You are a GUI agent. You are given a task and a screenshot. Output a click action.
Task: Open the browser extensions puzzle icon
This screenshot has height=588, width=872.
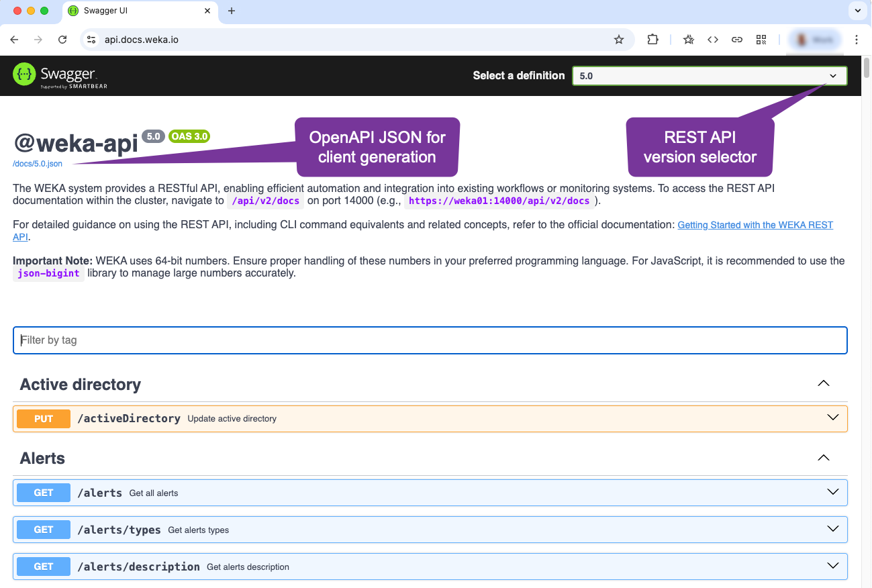(x=652, y=40)
